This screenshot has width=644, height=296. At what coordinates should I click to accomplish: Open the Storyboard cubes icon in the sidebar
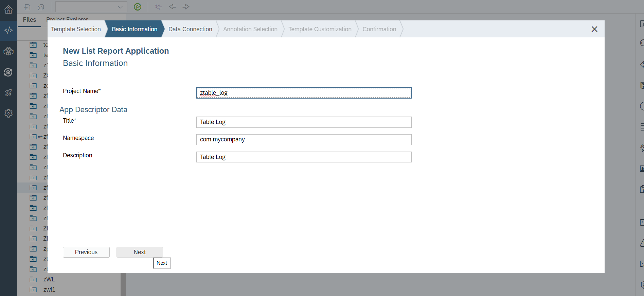click(x=8, y=51)
